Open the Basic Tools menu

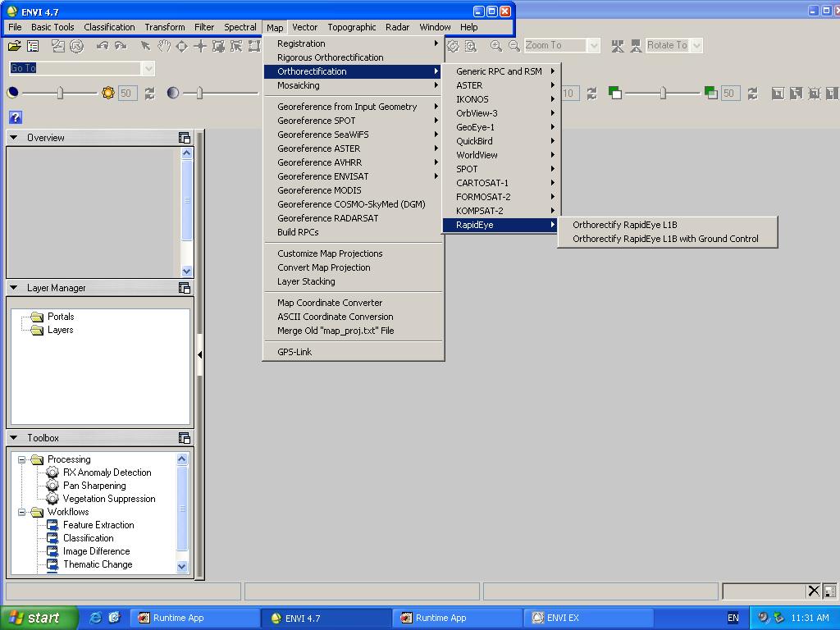tap(52, 27)
